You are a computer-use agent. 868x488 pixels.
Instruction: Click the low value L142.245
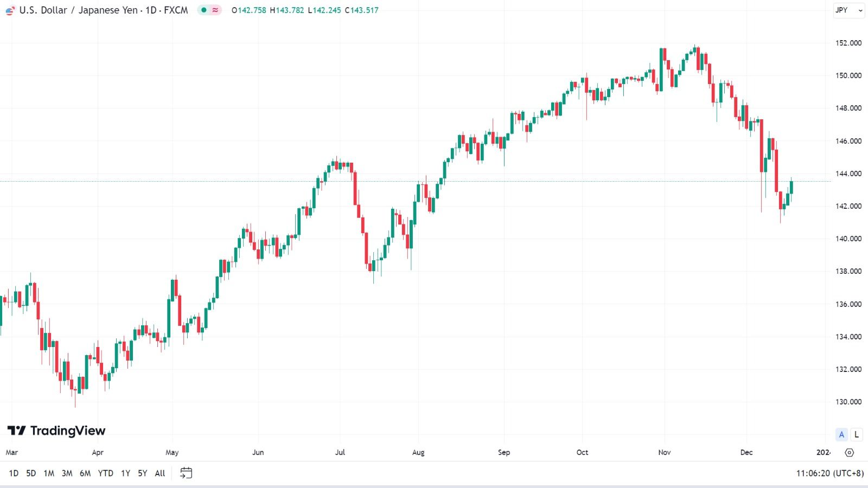[324, 10]
